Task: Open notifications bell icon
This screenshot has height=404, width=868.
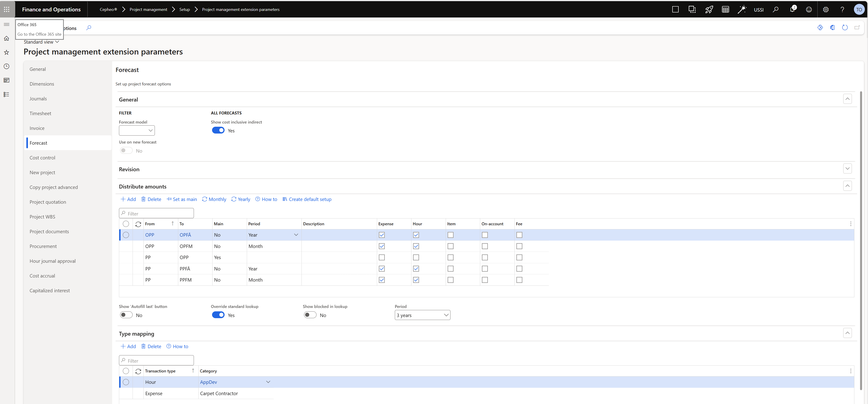Action: [x=792, y=10]
